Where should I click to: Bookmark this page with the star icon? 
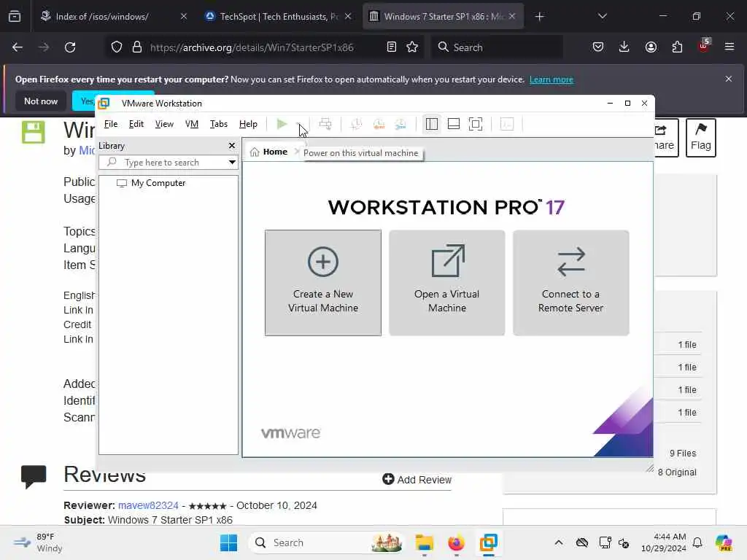412,47
